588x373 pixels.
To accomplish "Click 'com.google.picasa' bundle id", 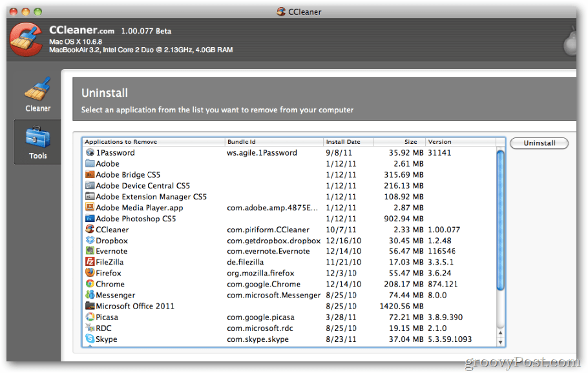I will pos(260,318).
